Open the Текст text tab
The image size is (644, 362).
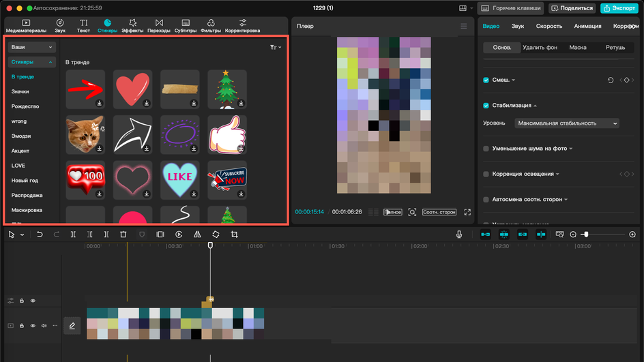pyautogui.click(x=83, y=26)
